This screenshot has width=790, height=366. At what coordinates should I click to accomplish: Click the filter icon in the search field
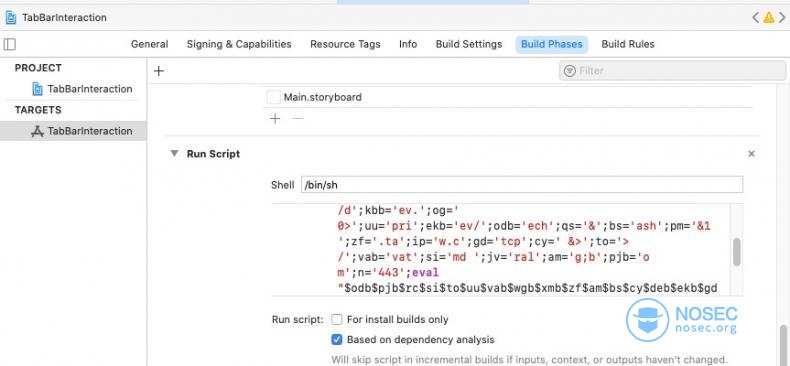click(570, 71)
